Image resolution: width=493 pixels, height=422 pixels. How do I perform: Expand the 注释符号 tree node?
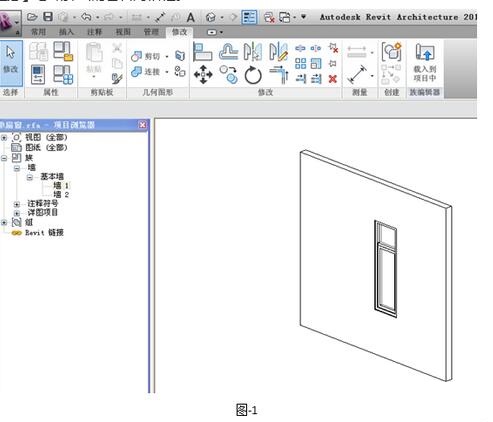click(x=17, y=204)
